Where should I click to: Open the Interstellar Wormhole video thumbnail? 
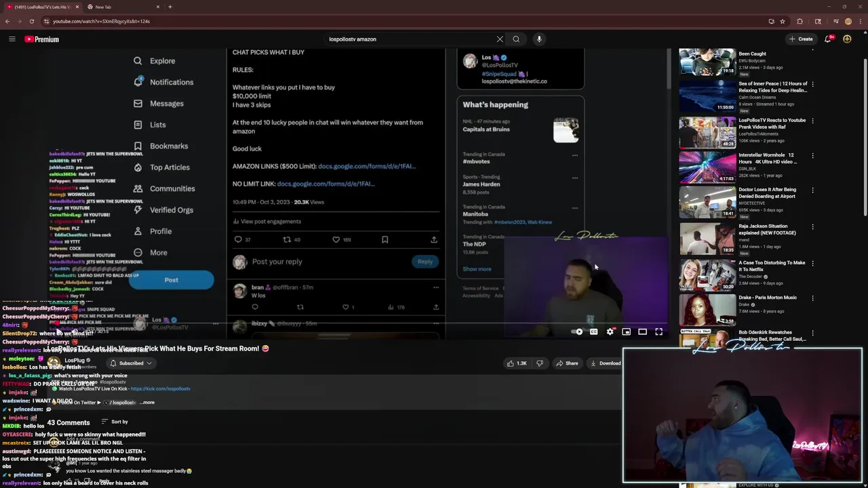707,167
